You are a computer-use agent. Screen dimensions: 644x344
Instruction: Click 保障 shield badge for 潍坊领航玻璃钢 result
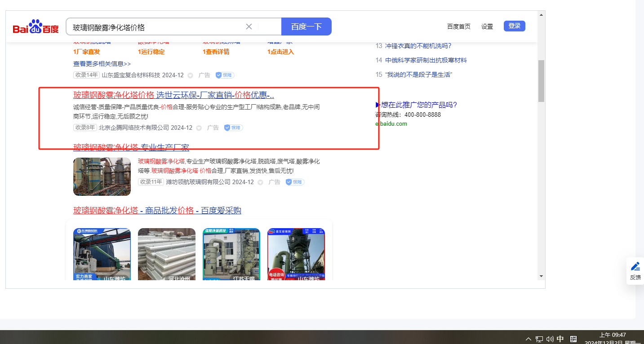[295, 182]
